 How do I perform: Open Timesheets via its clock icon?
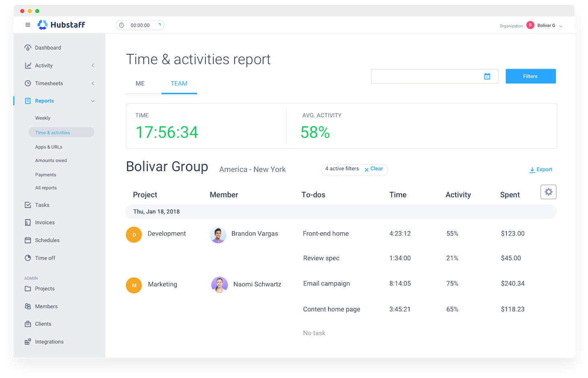coord(27,83)
